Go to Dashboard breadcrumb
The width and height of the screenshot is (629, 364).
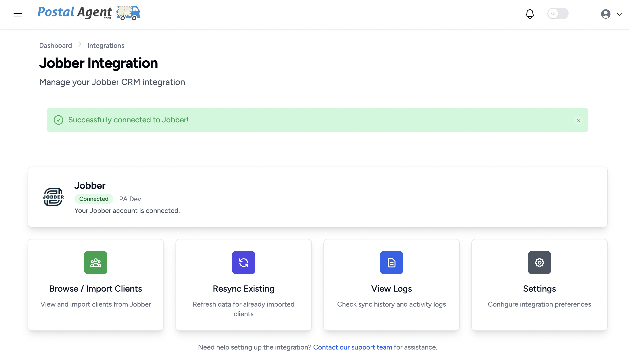55,45
